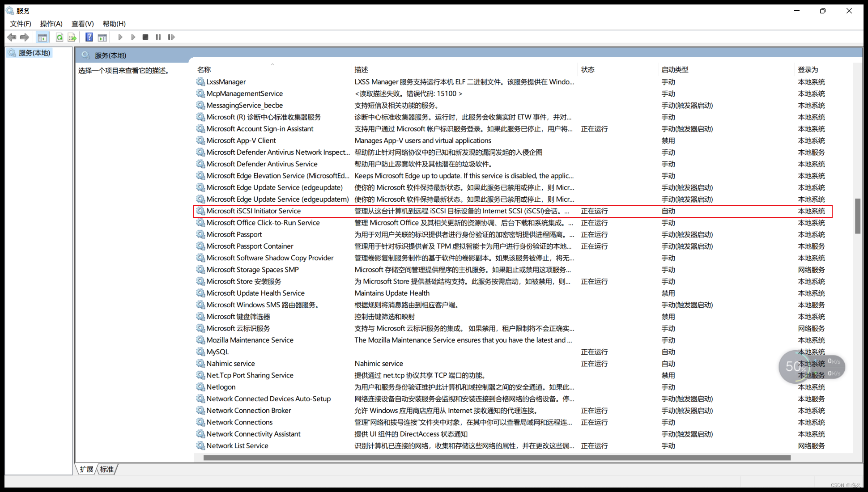Image resolution: width=868 pixels, height=492 pixels.
Task: Open the 查看(V) menu
Action: pyautogui.click(x=83, y=24)
